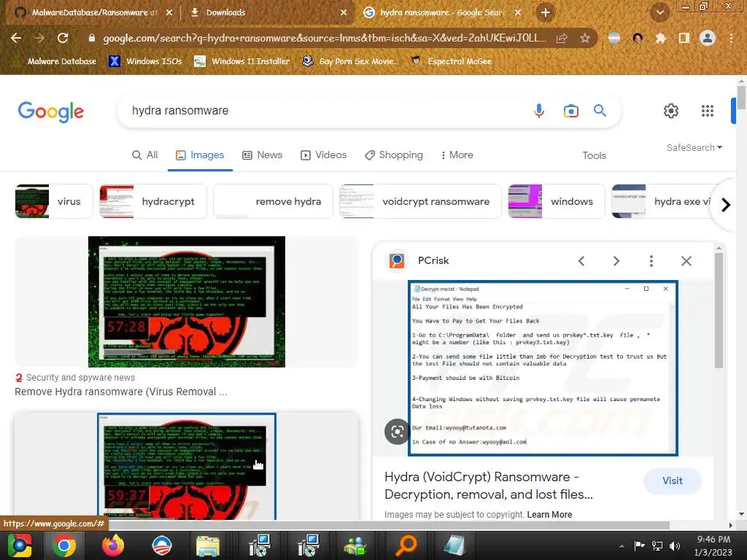747x560 pixels.
Task: Open the Chrome tab search dropdown arrow
Action: click(x=660, y=12)
